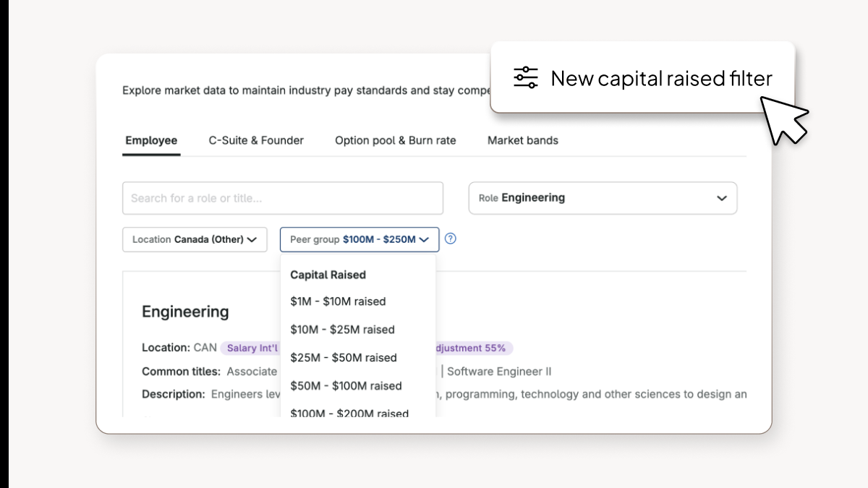
Task: Click the Engineering section heading
Action: tap(185, 311)
